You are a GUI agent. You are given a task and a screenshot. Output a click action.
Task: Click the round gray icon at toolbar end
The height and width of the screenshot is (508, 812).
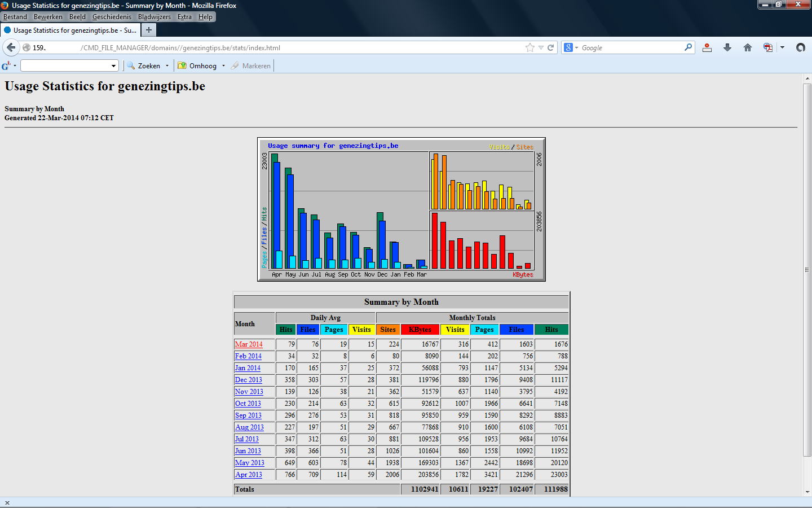point(801,47)
